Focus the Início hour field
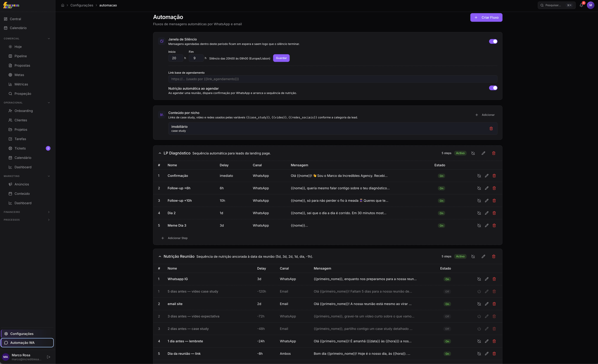Image resolution: width=598 pixels, height=364 pixels. click(176, 58)
